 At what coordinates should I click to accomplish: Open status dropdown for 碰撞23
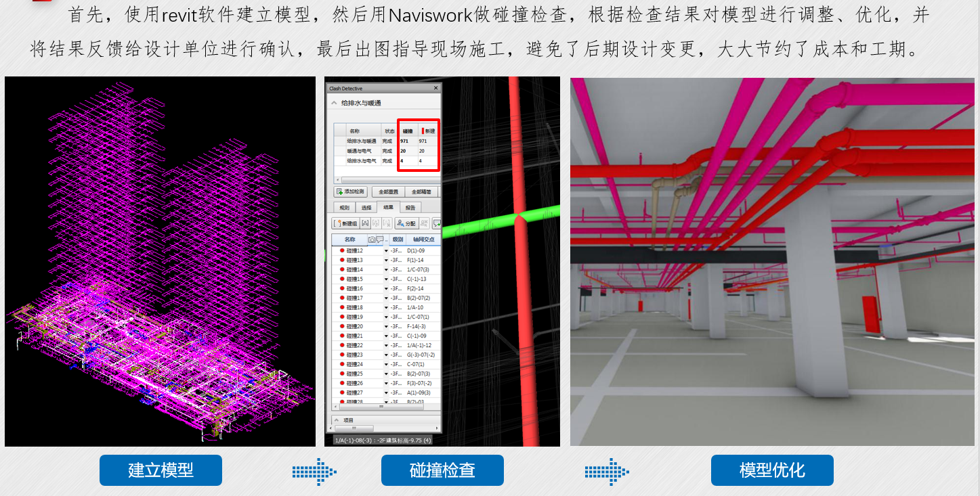point(387,355)
